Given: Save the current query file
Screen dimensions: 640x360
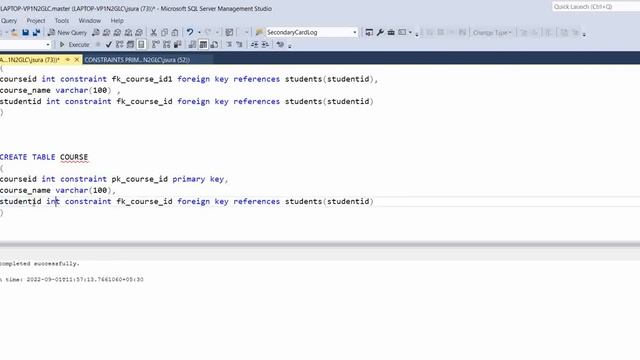Looking at the screenshot, I should coord(25,33).
